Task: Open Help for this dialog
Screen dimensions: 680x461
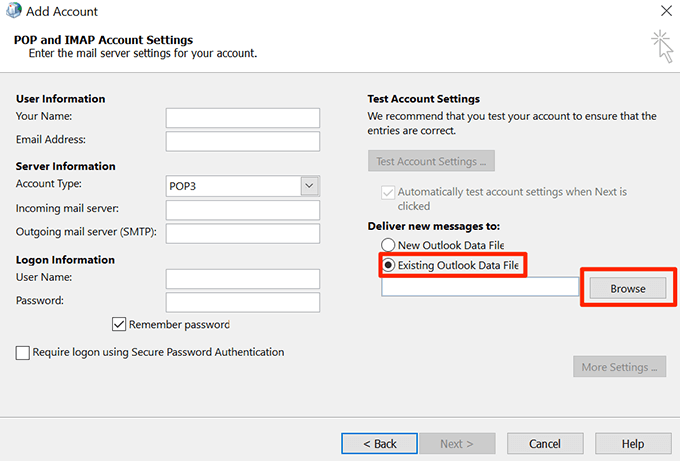Action: pyautogui.click(x=632, y=443)
